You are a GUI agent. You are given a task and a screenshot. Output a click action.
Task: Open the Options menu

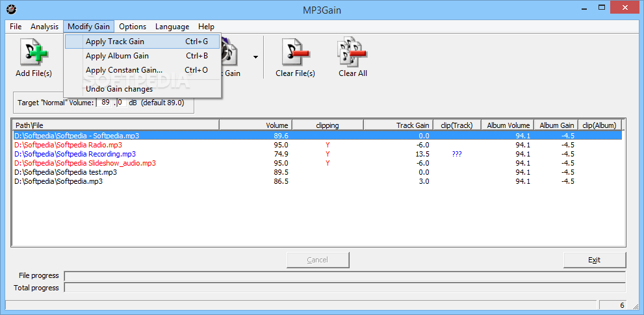133,27
